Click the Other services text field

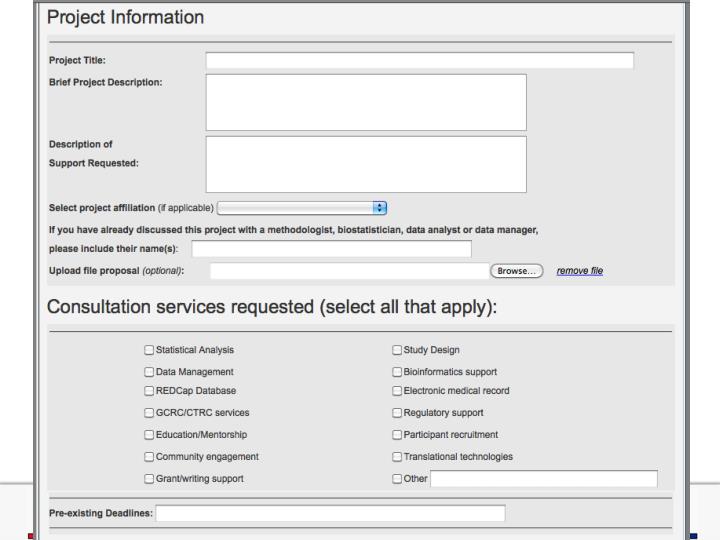pyautogui.click(x=544, y=479)
